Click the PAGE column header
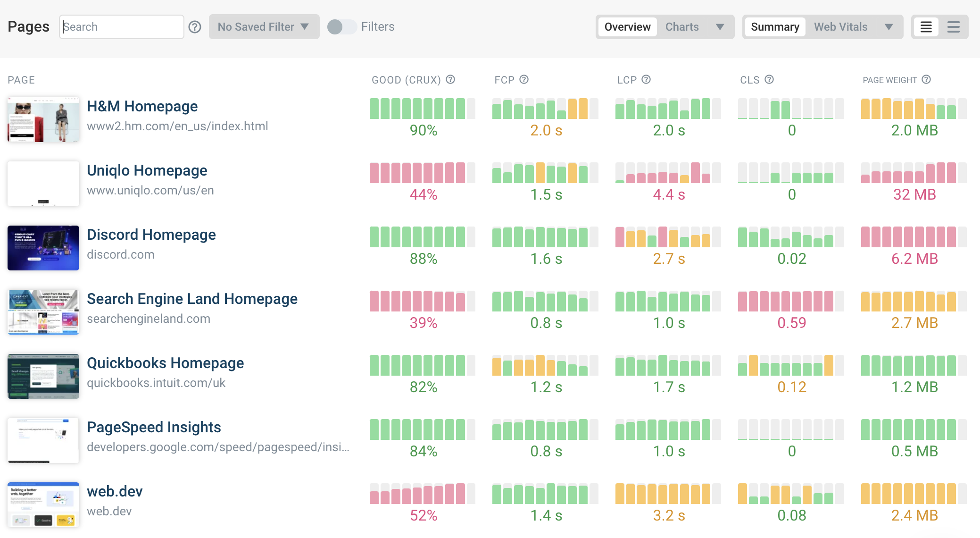Screen dimensions: 980x538 21,80
